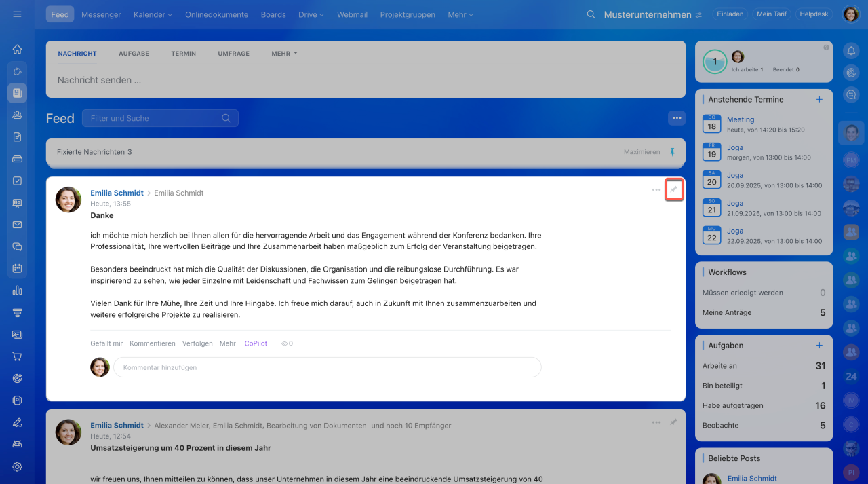Click Gefällt mir on the Danke post
Viewport: 868px width, 484px height.
click(x=106, y=343)
